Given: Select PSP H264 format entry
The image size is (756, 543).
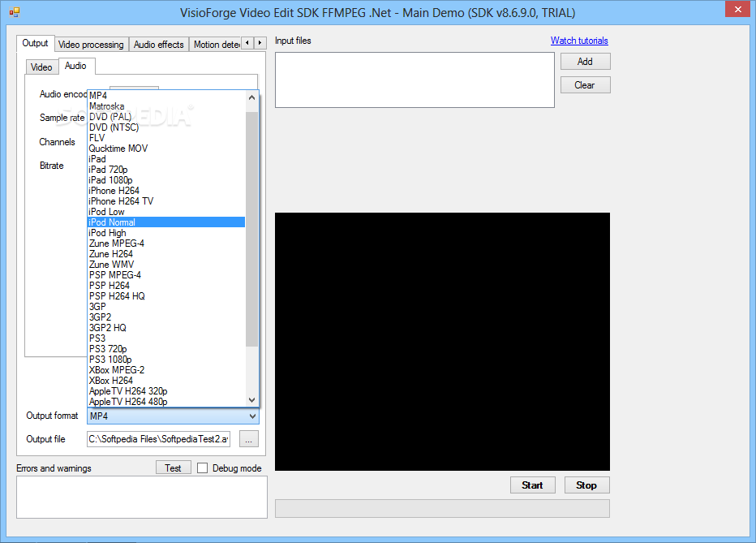Looking at the screenshot, I should 166,286.
